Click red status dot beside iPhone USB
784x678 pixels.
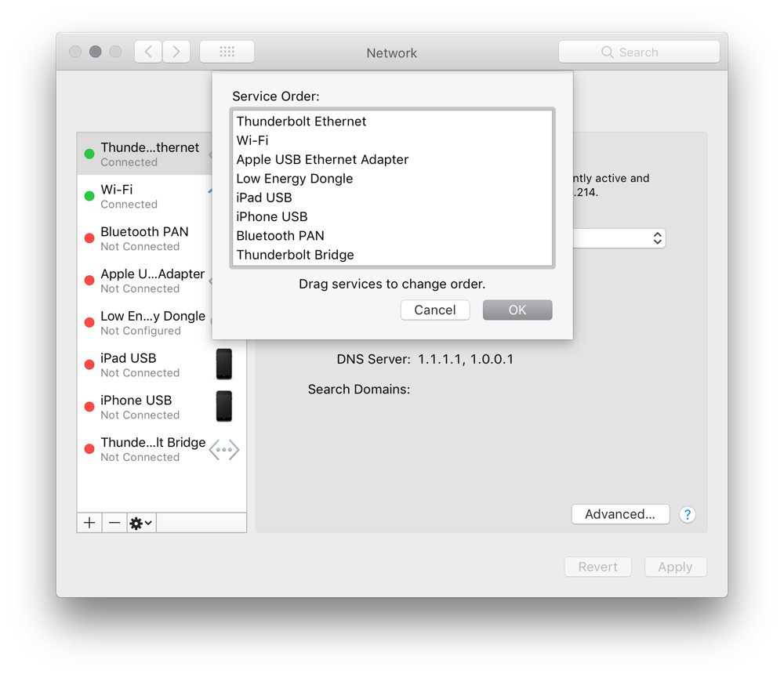pyautogui.click(x=89, y=407)
